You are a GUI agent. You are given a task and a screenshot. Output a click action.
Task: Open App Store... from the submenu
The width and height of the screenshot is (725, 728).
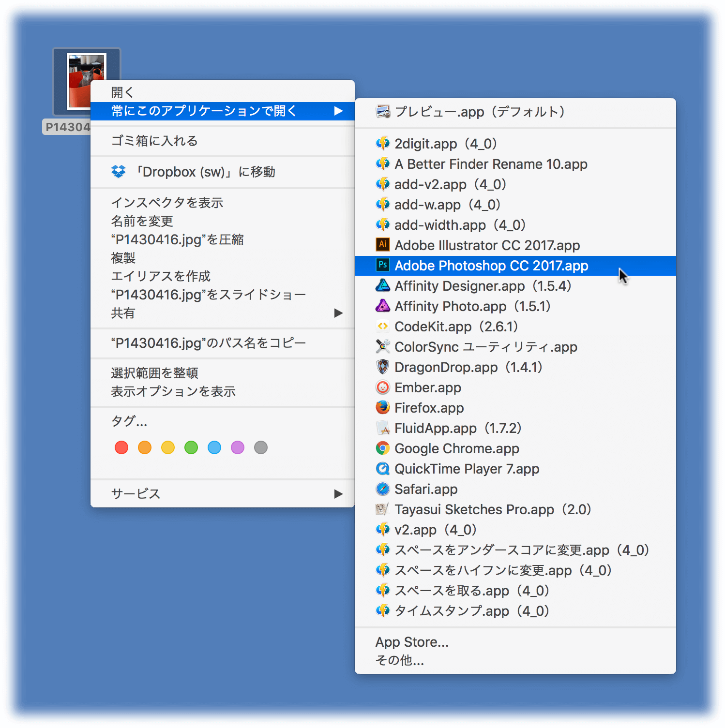[515, 642]
